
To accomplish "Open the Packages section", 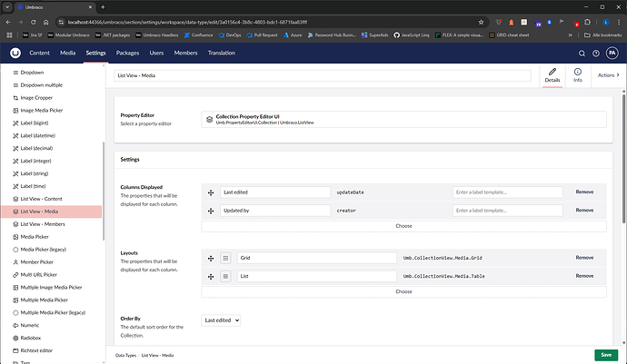I will point(127,53).
